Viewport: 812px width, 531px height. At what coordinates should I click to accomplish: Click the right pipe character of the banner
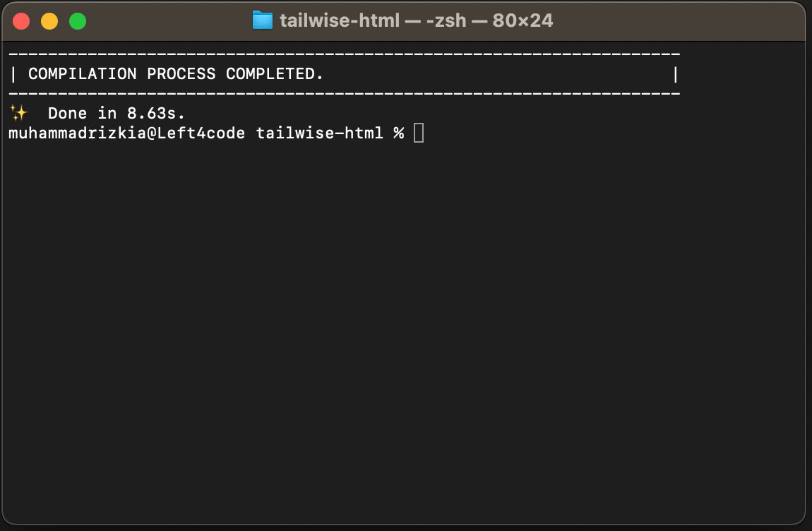pyautogui.click(x=676, y=74)
